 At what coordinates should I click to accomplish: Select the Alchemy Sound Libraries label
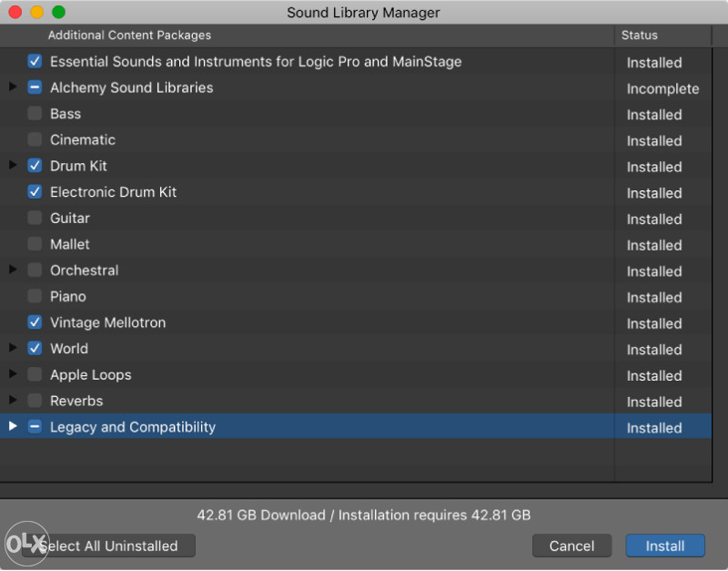pyautogui.click(x=132, y=87)
